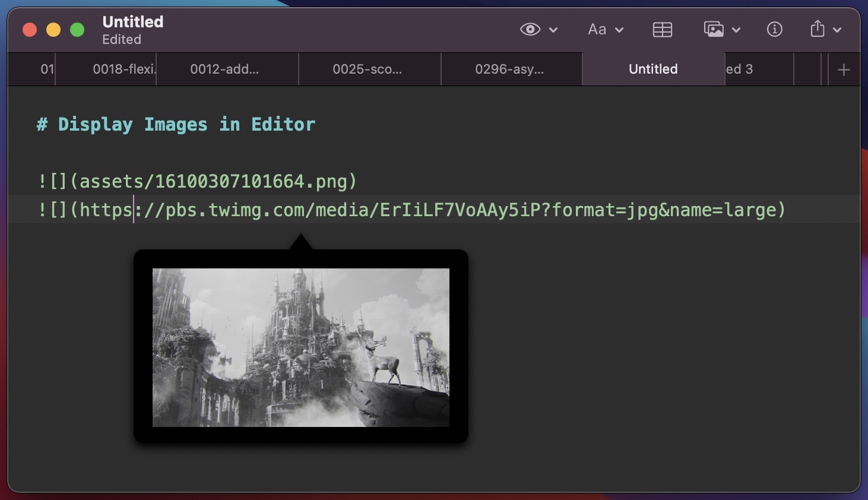Screen dimensions: 868x500
Task: Open the chevron next to share icon
Action: [837, 30]
